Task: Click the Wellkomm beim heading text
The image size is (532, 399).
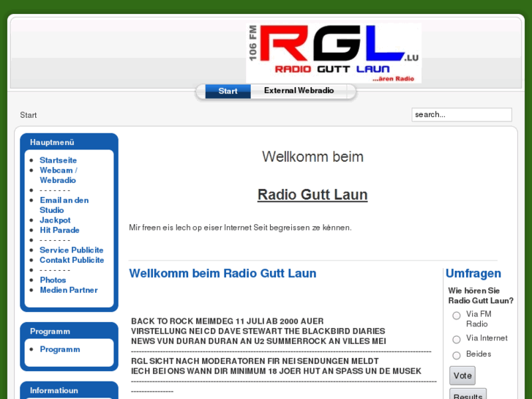Action: tap(312, 157)
